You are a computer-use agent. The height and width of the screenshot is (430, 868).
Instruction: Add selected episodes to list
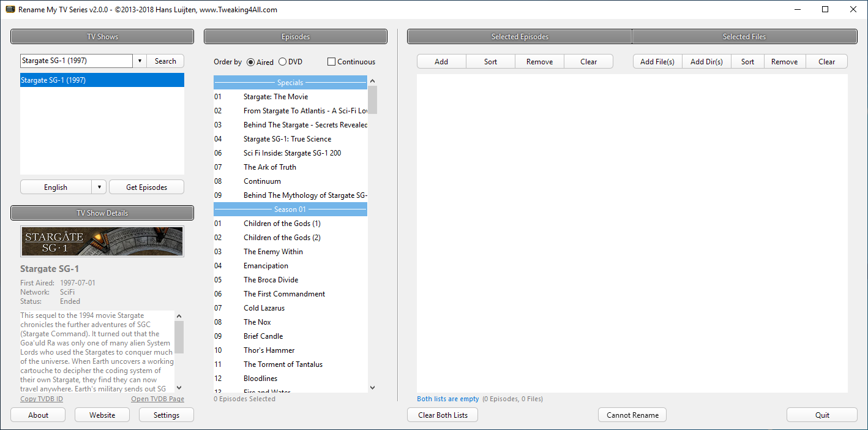[441, 62]
